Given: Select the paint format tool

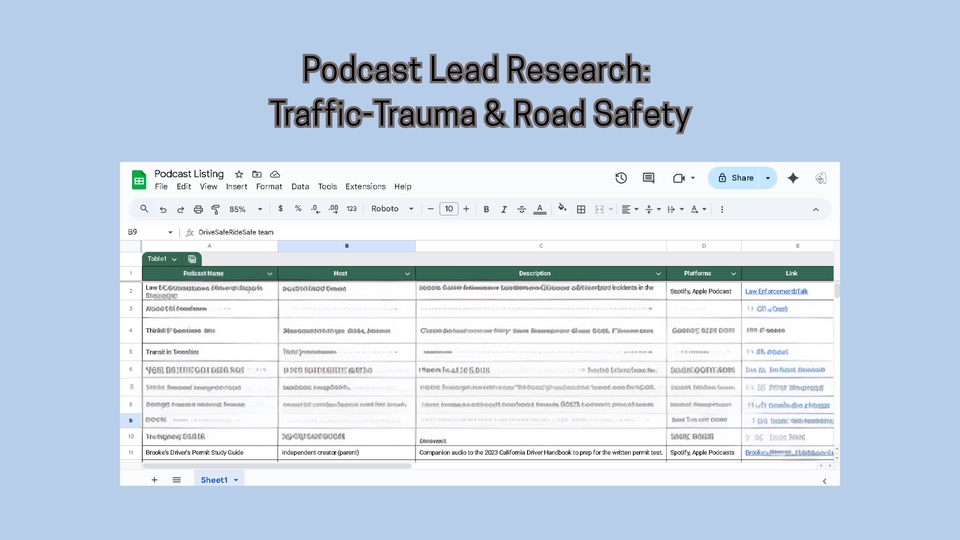Looking at the screenshot, I should pyautogui.click(x=215, y=210).
